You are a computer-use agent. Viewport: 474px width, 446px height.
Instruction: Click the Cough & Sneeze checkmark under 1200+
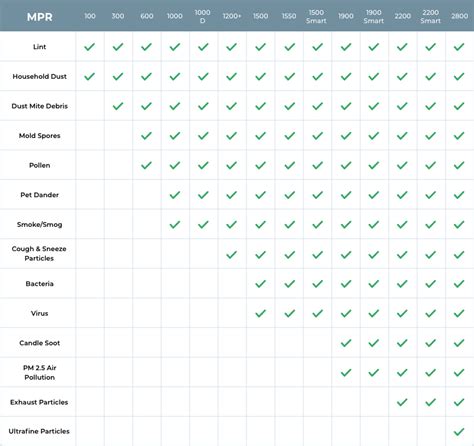231,255
